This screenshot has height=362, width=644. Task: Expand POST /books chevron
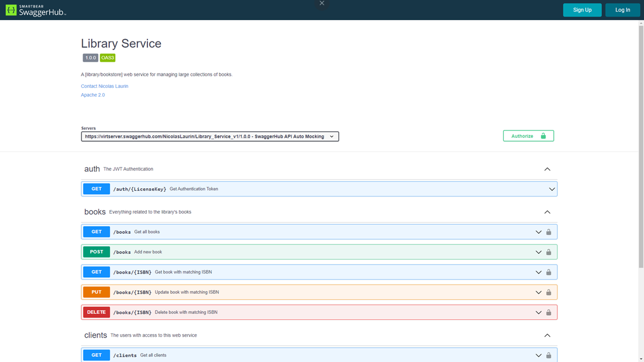click(x=538, y=252)
